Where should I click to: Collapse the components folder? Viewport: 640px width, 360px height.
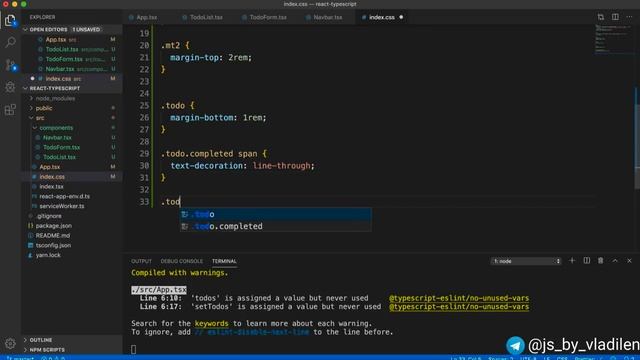(71, 128)
